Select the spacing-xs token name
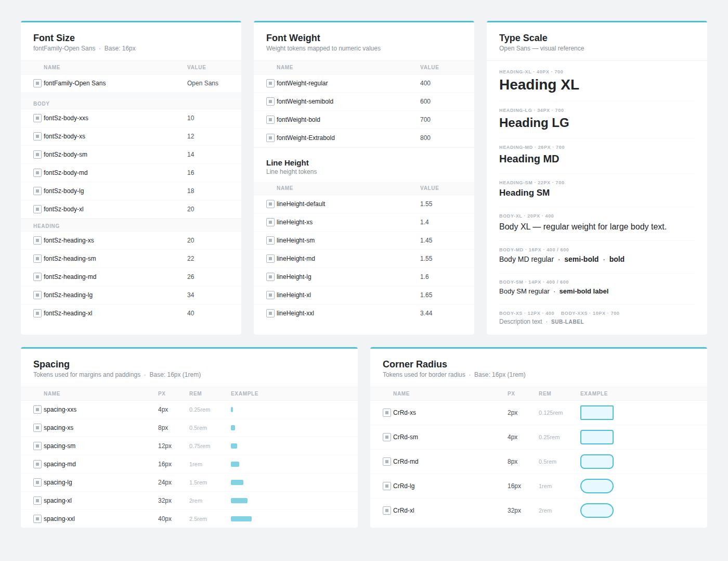The width and height of the screenshot is (728, 561). pyautogui.click(x=58, y=428)
